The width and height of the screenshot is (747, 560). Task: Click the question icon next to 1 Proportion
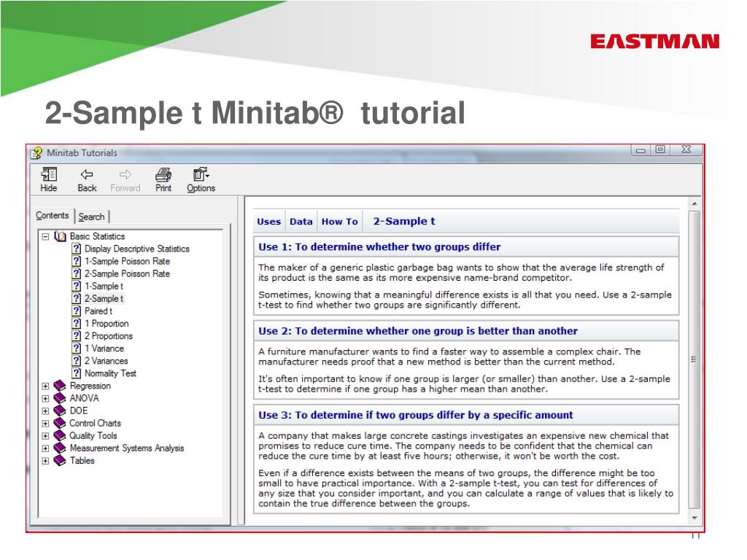tap(76, 323)
